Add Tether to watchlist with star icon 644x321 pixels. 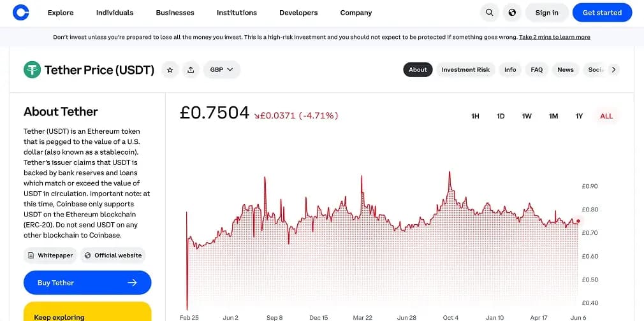[170, 70]
